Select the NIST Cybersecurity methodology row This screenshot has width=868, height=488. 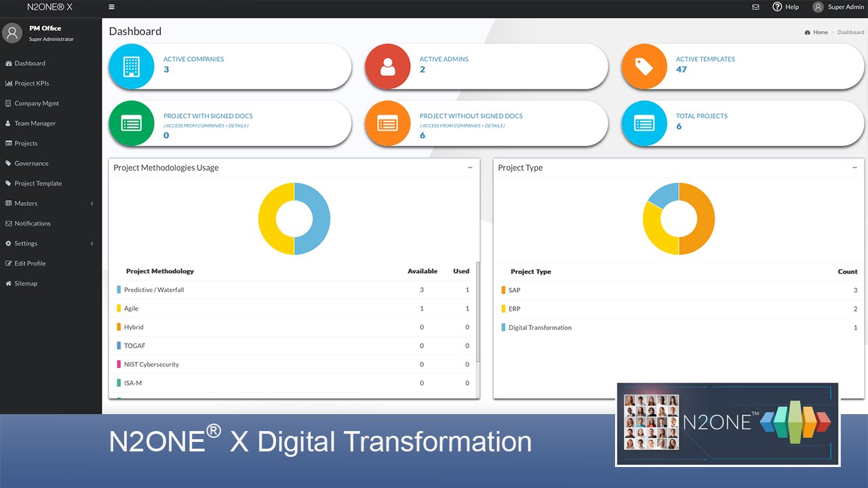(x=293, y=365)
